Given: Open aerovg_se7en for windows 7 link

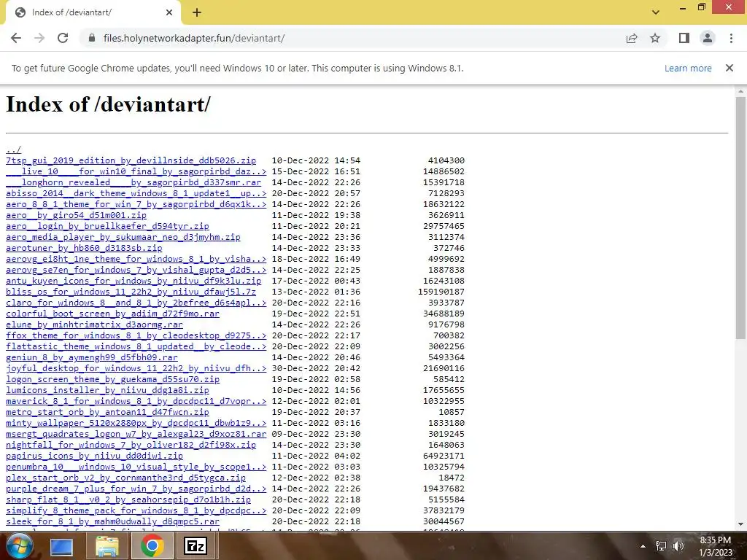Looking at the screenshot, I should (x=136, y=270).
